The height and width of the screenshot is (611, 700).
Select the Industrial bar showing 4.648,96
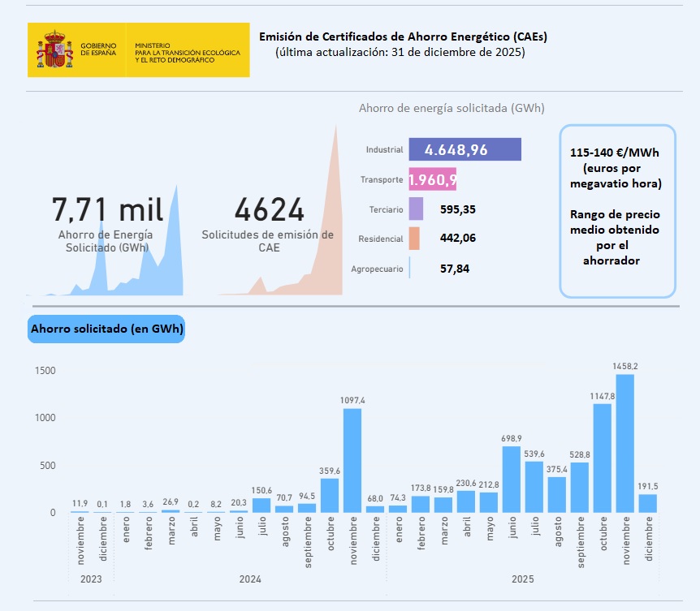[465, 150]
